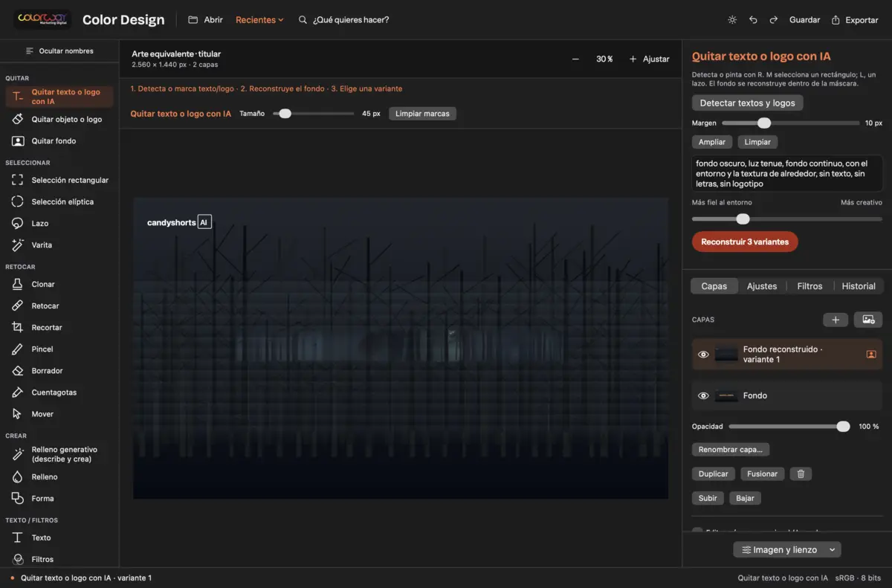Open the Historial tab
Image resolution: width=892 pixels, height=588 pixels.
coord(859,285)
